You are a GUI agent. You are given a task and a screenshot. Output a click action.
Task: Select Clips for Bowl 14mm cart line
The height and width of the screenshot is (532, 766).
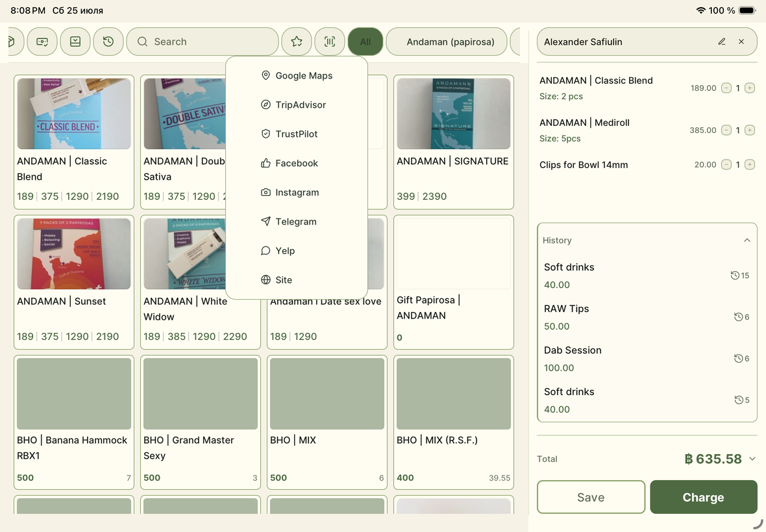[647, 165]
